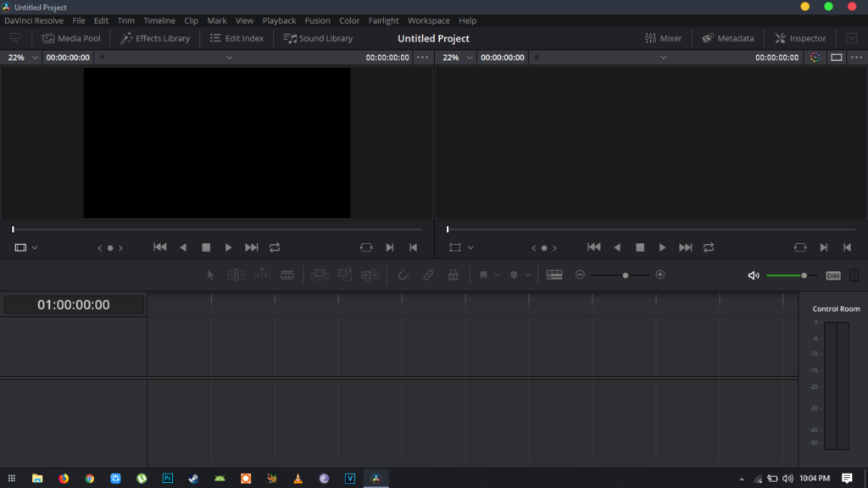Select the arrow Selection Mode tool
Viewport: 868px width, 488px height.
[x=212, y=275]
